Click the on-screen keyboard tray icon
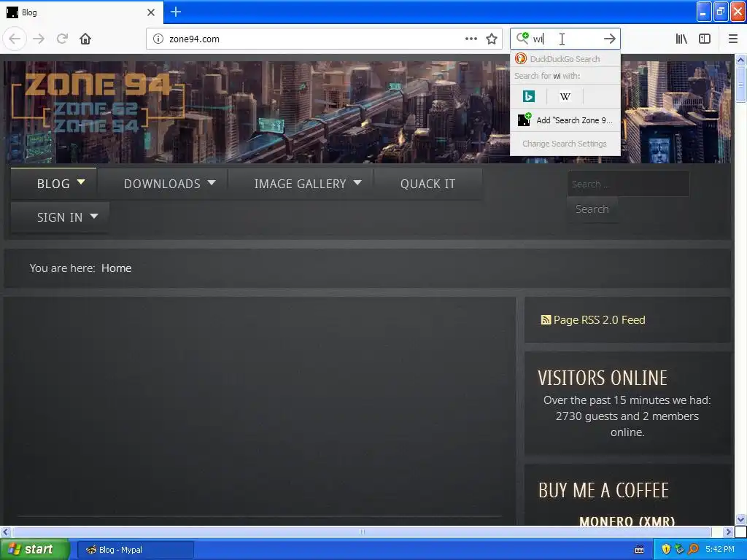 tap(639, 550)
